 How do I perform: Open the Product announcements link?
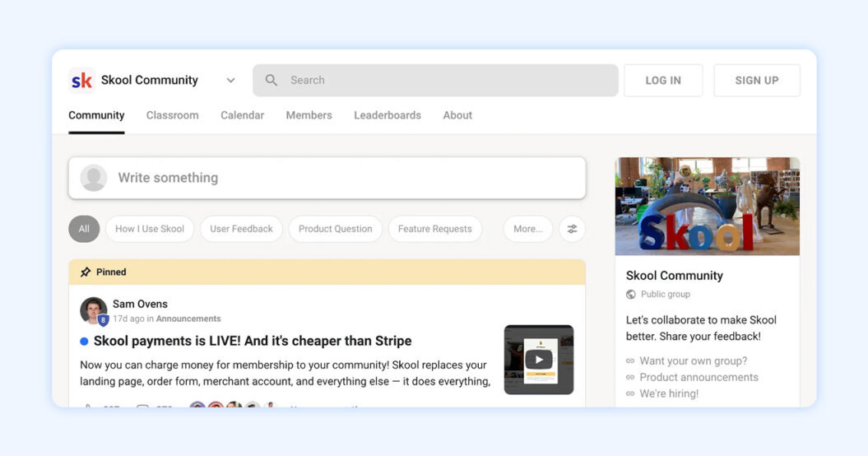(x=699, y=377)
